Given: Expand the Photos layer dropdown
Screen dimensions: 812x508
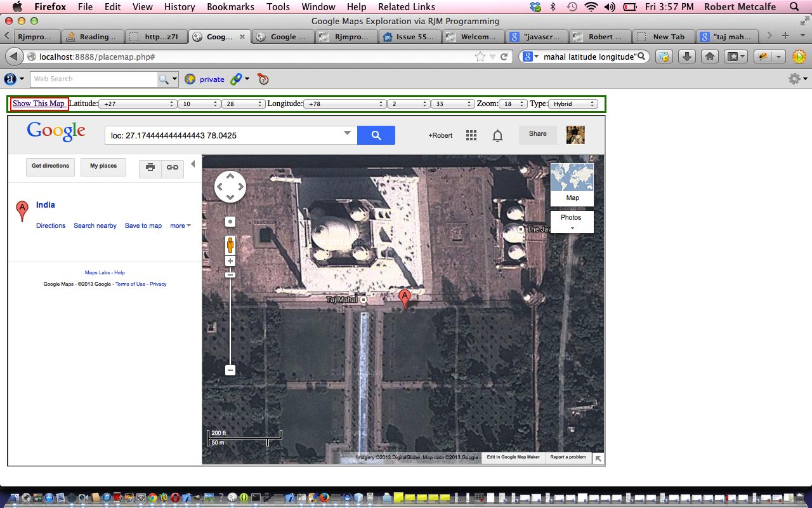Looking at the screenshot, I should click(x=572, y=222).
